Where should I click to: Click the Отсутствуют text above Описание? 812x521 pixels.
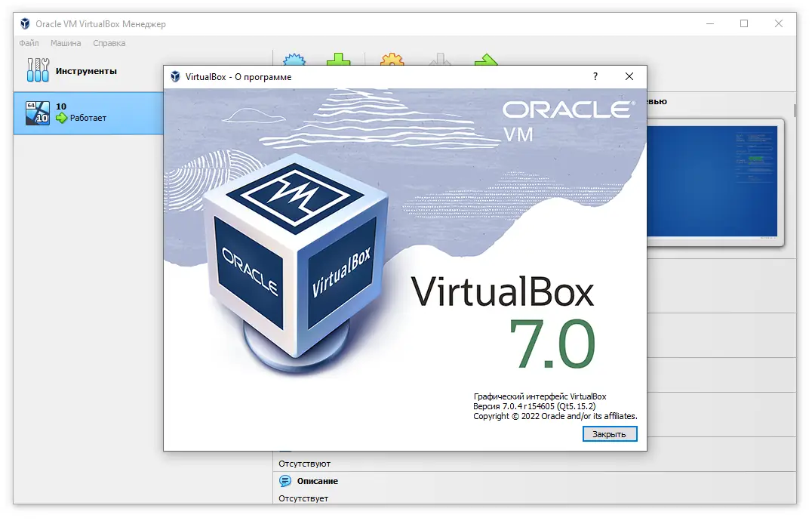[305, 464]
